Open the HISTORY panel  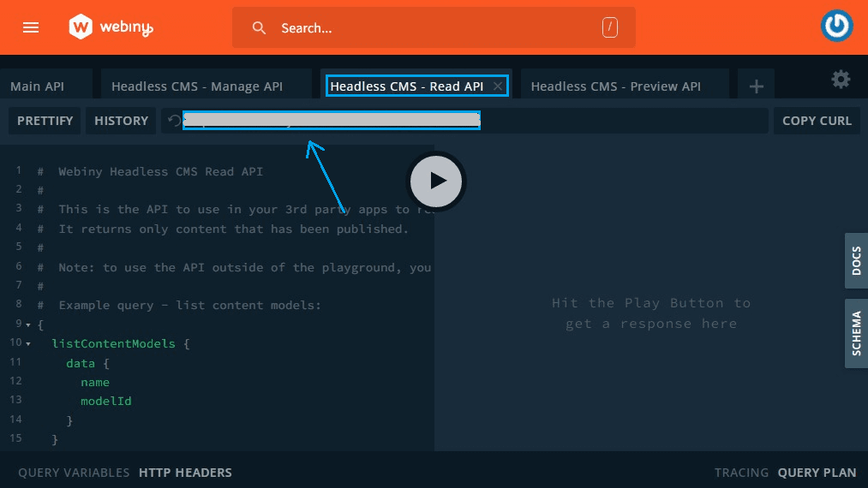pos(121,121)
